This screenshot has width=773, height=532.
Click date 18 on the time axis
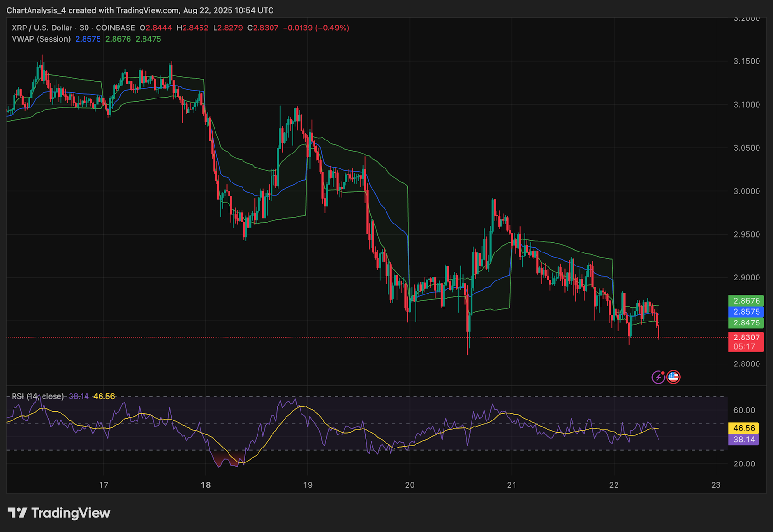pos(206,485)
